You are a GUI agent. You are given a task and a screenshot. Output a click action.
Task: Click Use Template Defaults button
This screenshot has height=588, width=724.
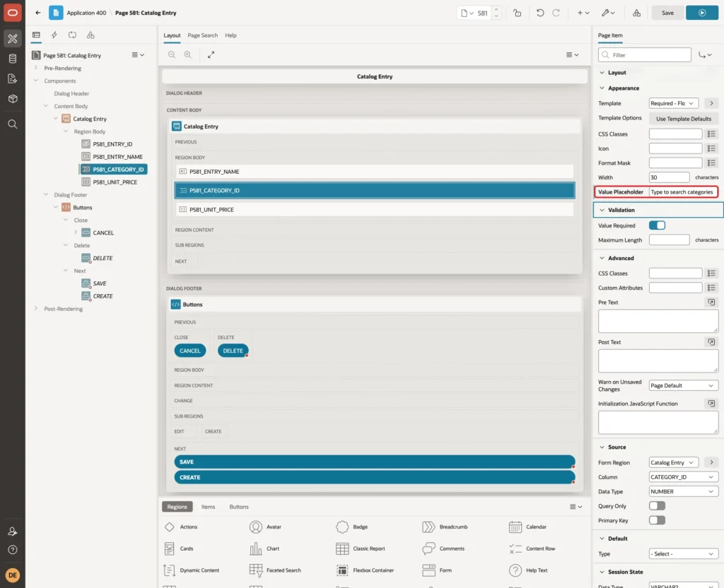684,119
